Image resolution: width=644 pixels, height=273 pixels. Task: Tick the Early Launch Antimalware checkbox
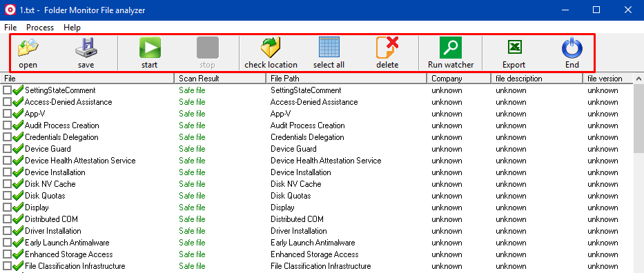[x=7, y=243]
